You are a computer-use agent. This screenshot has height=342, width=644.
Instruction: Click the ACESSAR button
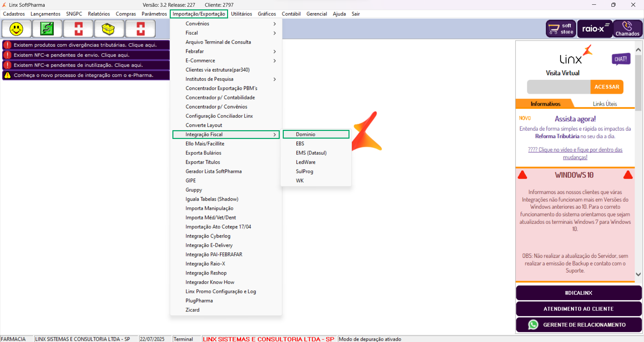click(x=607, y=87)
